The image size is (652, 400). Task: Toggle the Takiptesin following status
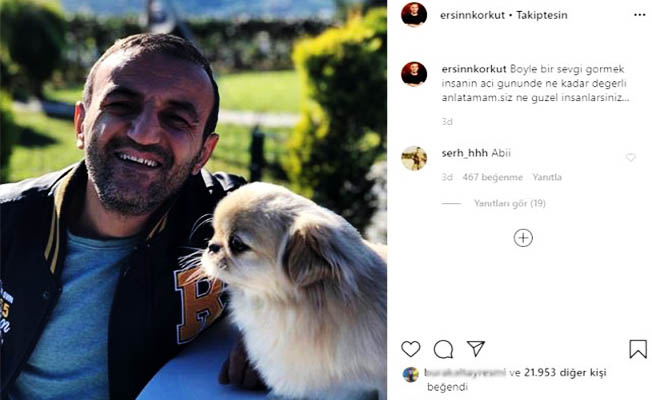pyautogui.click(x=542, y=15)
